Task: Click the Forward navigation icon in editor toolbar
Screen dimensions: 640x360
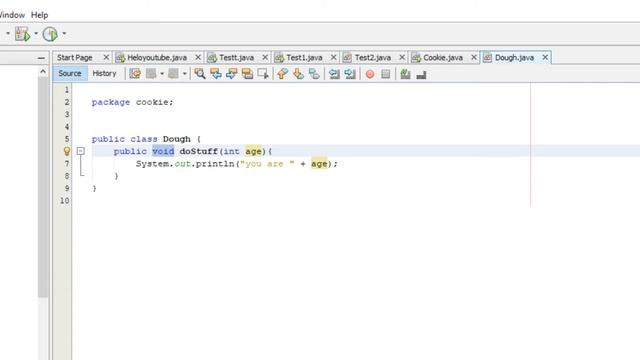Action: [173, 74]
